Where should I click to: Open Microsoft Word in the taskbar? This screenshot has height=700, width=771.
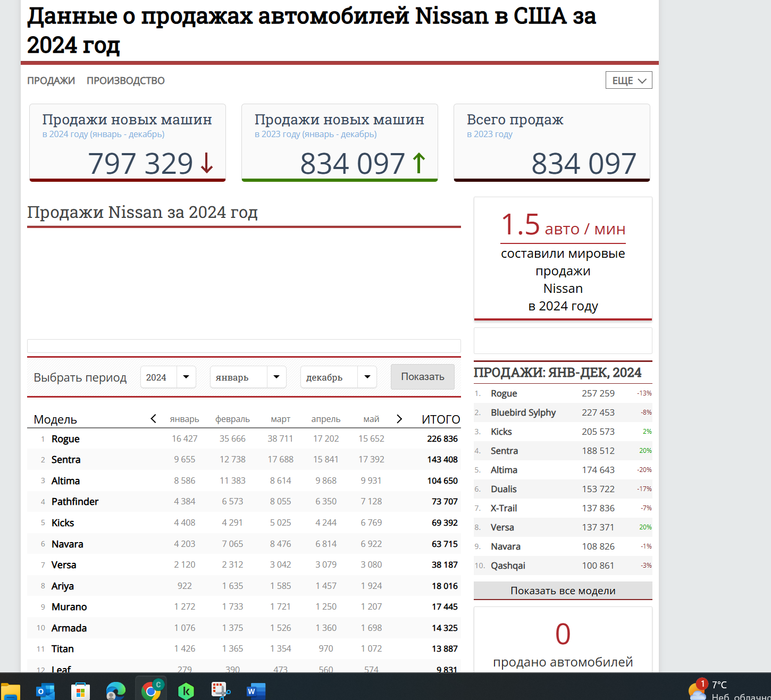(x=256, y=691)
